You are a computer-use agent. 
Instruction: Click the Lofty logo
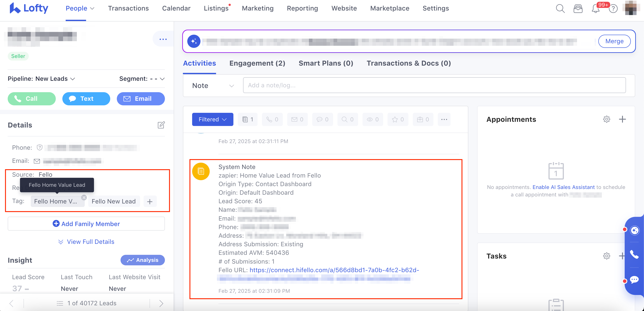tap(29, 8)
